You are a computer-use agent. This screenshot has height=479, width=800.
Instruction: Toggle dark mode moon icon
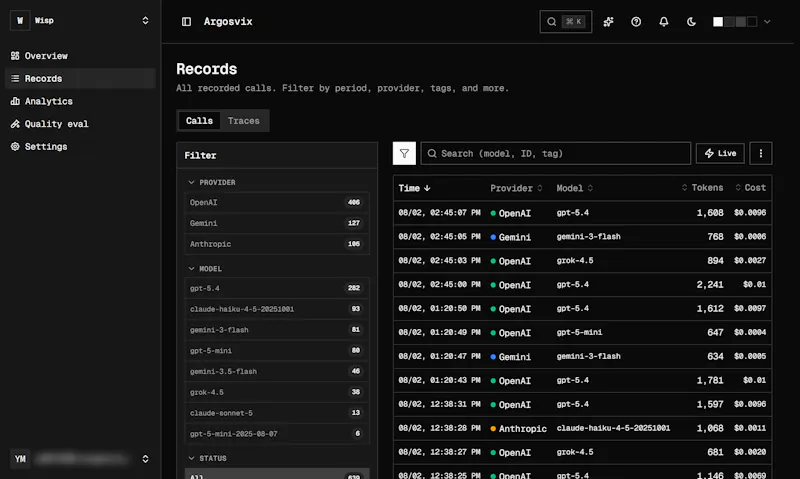coord(691,21)
